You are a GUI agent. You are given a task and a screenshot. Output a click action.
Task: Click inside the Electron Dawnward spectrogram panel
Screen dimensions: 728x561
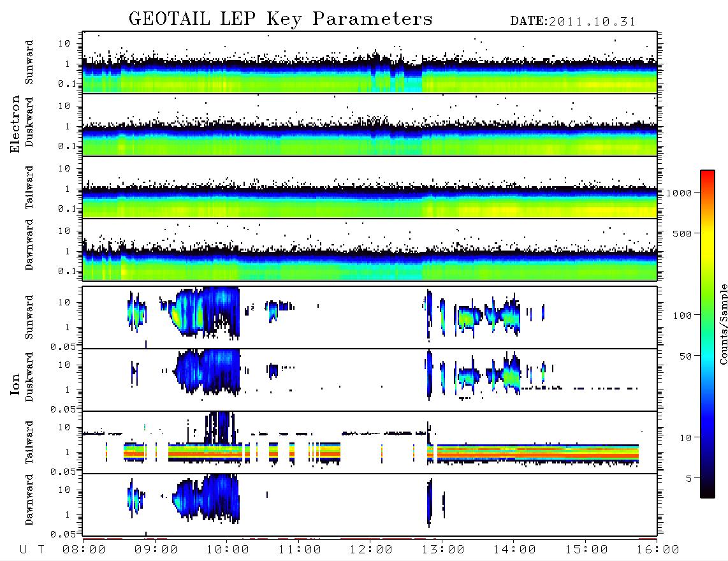[370, 249]
